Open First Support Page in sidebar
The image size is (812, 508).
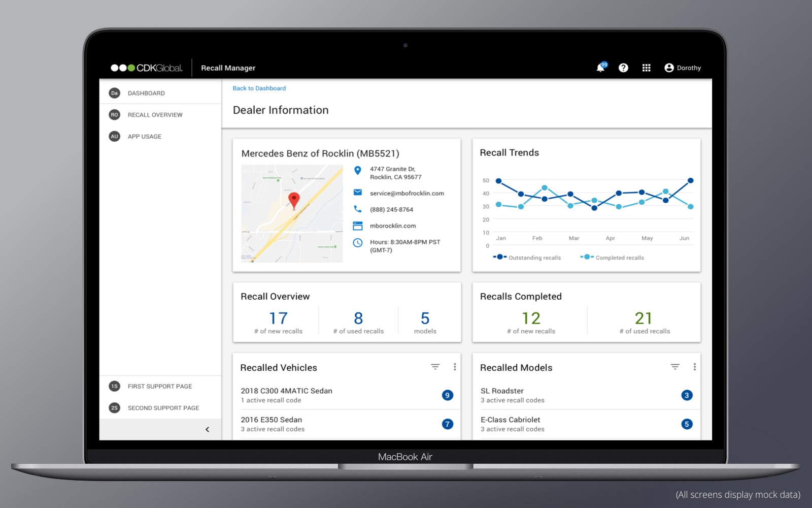pos(160,386)
